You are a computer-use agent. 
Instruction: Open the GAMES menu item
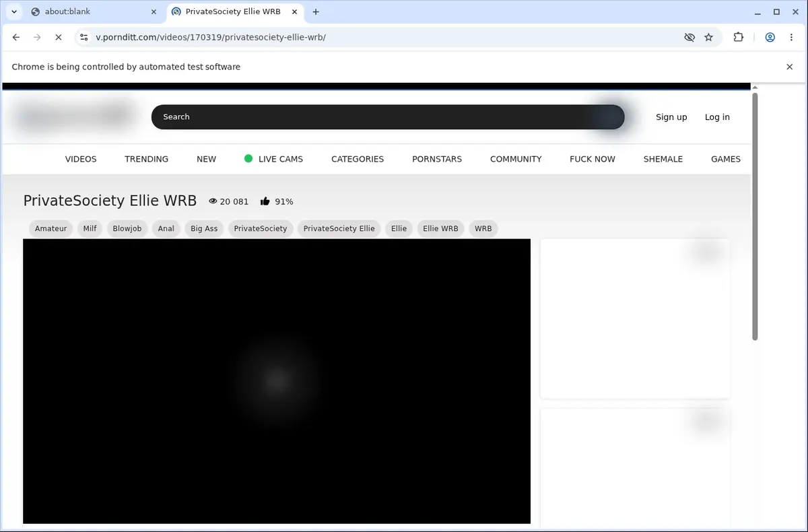click(726, 159)
